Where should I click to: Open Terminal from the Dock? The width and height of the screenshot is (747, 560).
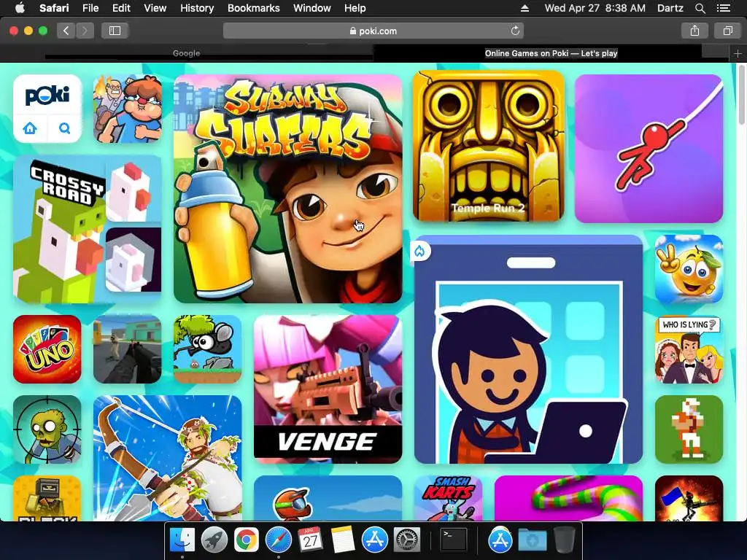pos(453,540)
